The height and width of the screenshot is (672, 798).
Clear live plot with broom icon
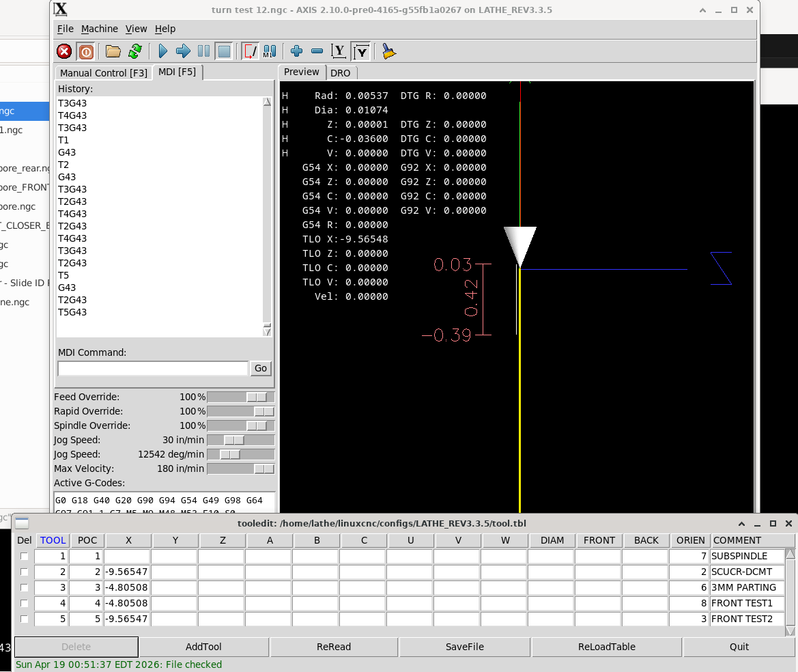388,51
